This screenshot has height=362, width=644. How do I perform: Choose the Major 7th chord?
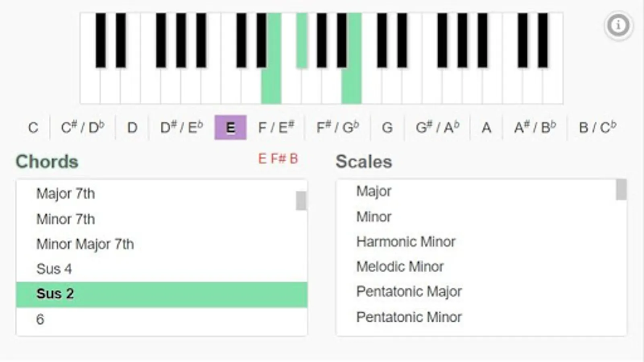click(x=66, y=194)
